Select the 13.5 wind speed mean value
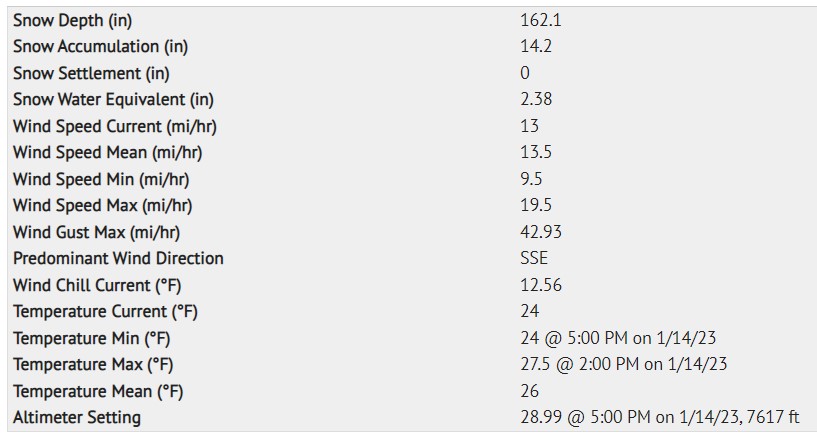The width and height of the screenshot is (817, 440). coord(536,152)
